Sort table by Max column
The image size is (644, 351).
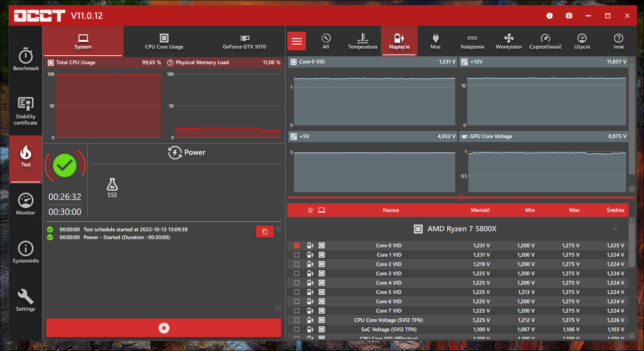pos(574,210)
